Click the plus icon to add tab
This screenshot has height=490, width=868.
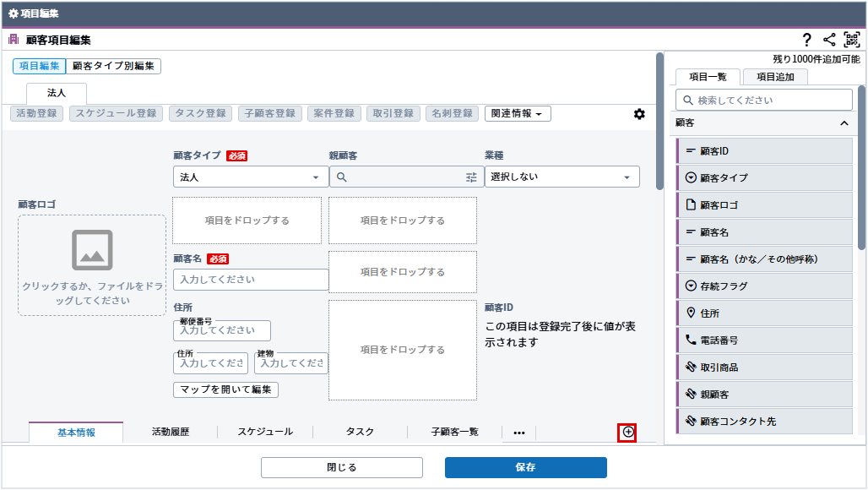[x=627, y=432]
